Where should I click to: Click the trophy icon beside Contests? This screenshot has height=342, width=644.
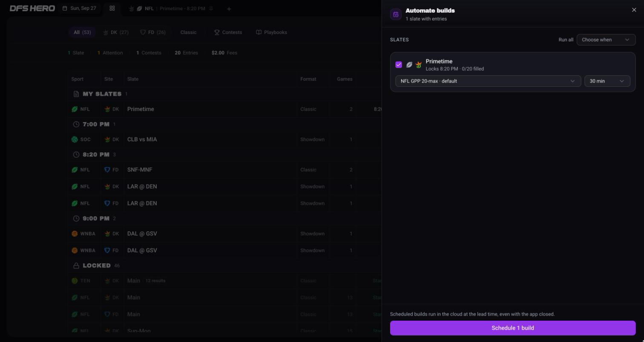(217, 32)
